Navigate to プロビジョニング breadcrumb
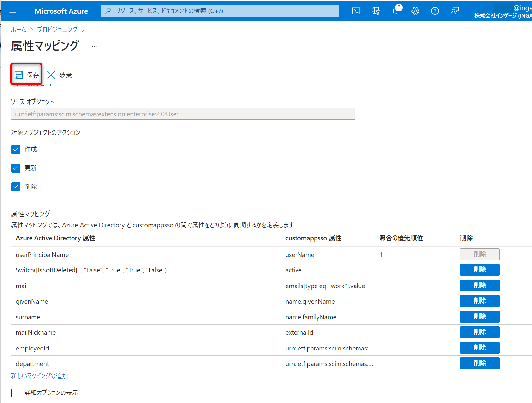The image size is (532, 403). point(57,30)
